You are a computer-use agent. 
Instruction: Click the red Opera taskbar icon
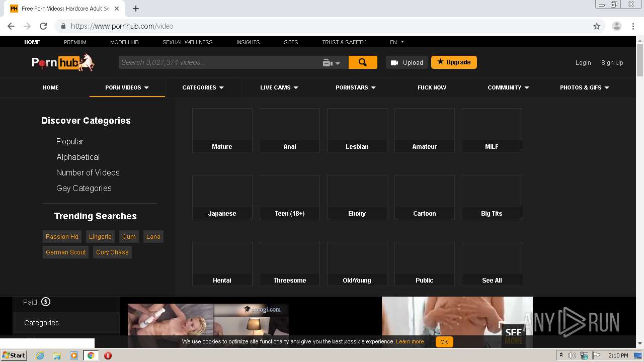108,355
